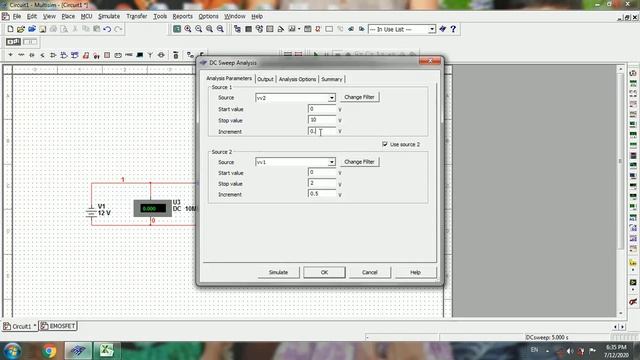Place an Indicator component
Viewport: 640px width, 360px height.
[x=107, y=55]
